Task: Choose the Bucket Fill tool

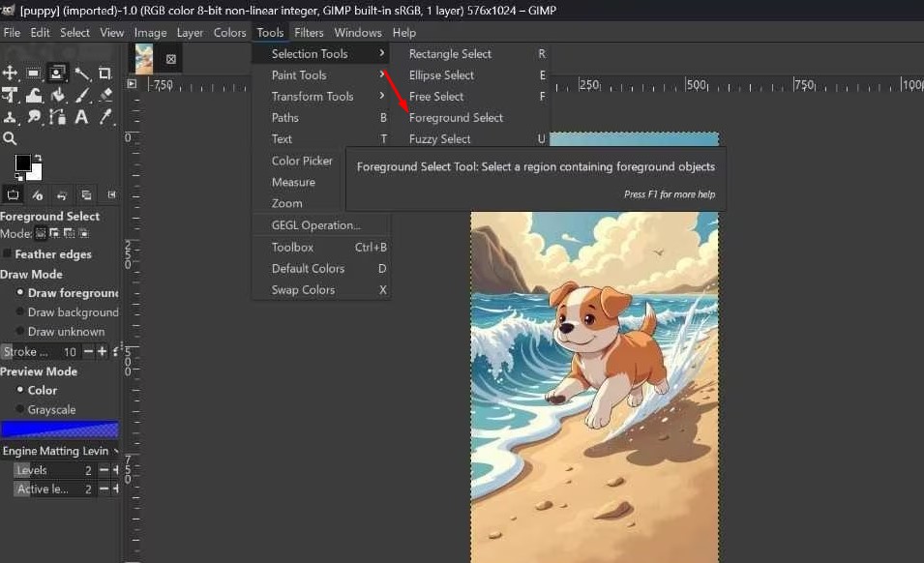Action: click(x=58, y=95)
